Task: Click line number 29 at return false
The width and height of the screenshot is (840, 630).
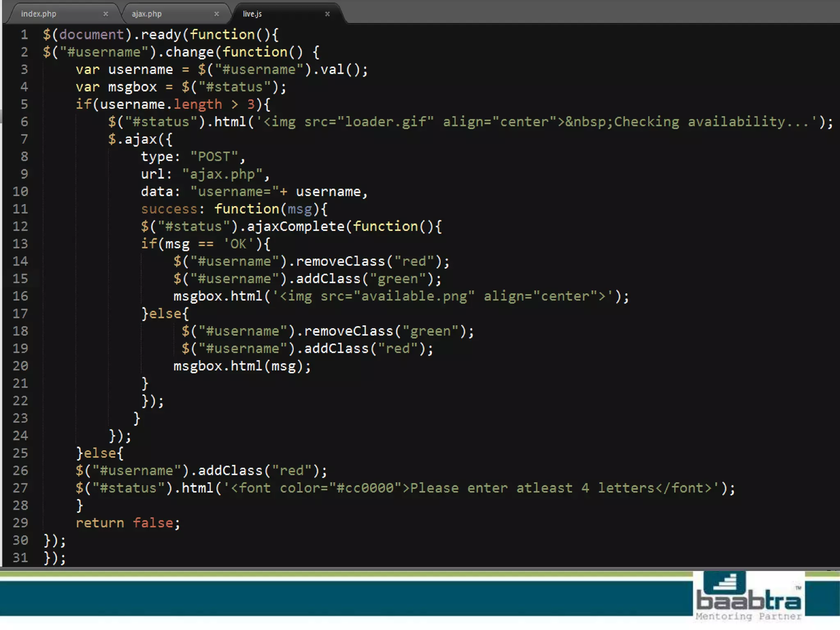Action: coord(21,523)
